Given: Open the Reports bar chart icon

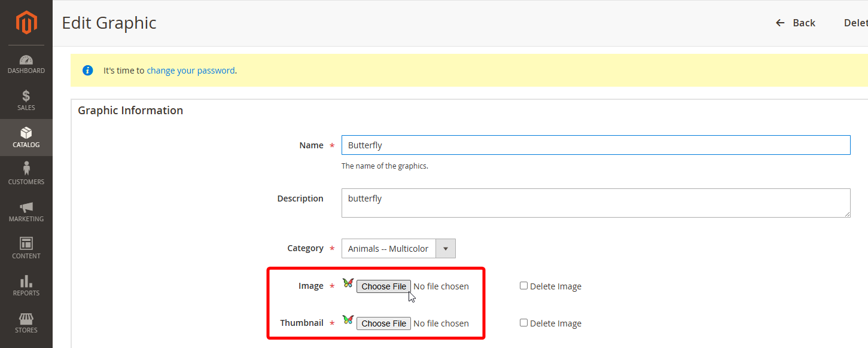Looking at the screenshot, I should click(26, 282).
